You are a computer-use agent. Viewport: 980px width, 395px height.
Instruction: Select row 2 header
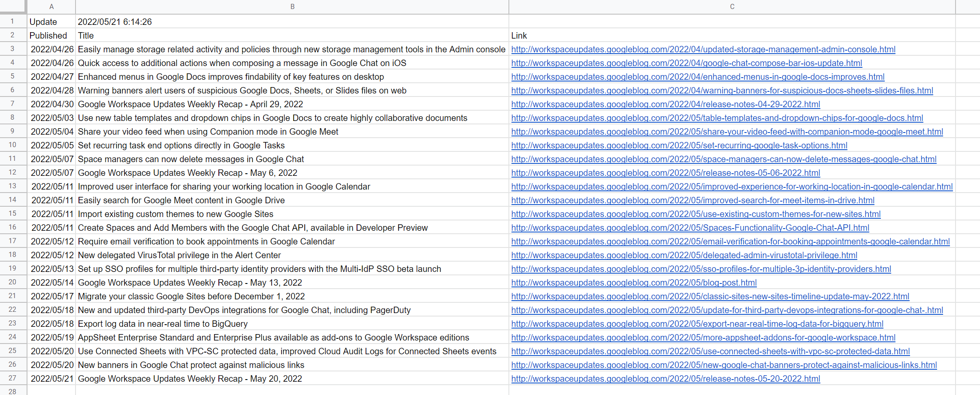12,35
